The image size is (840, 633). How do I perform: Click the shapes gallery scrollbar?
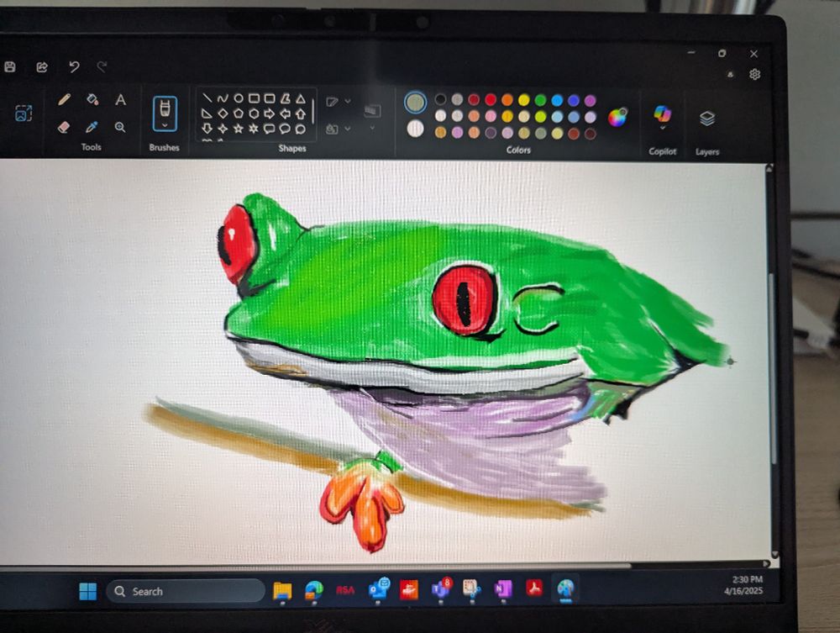click(x=312, y=112)
